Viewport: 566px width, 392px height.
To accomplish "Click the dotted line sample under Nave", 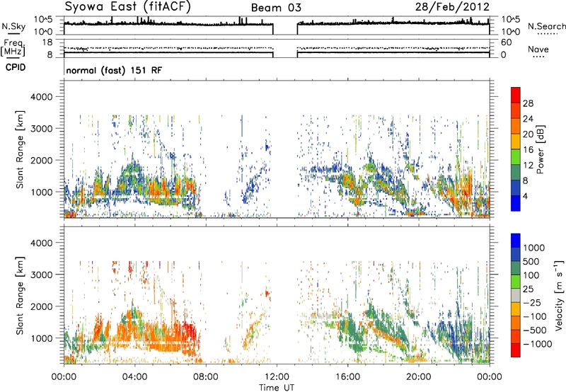I will point(538,57).
